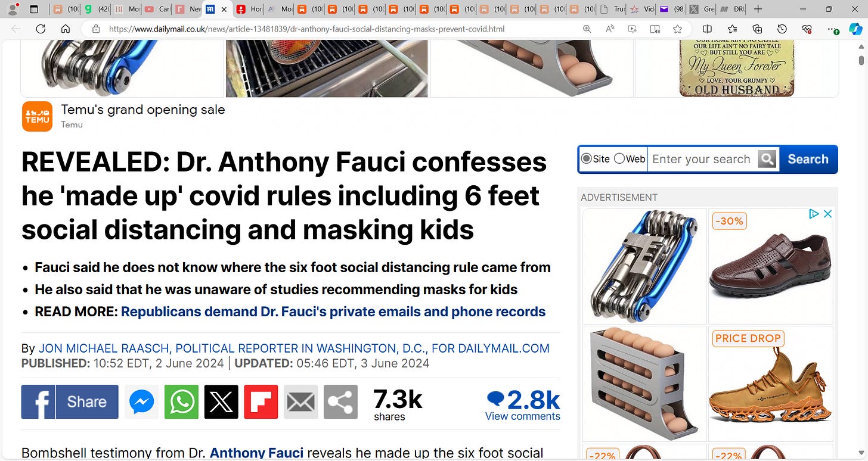
Task: Close the active Daily Mail tab
Action: pos(224,10)
